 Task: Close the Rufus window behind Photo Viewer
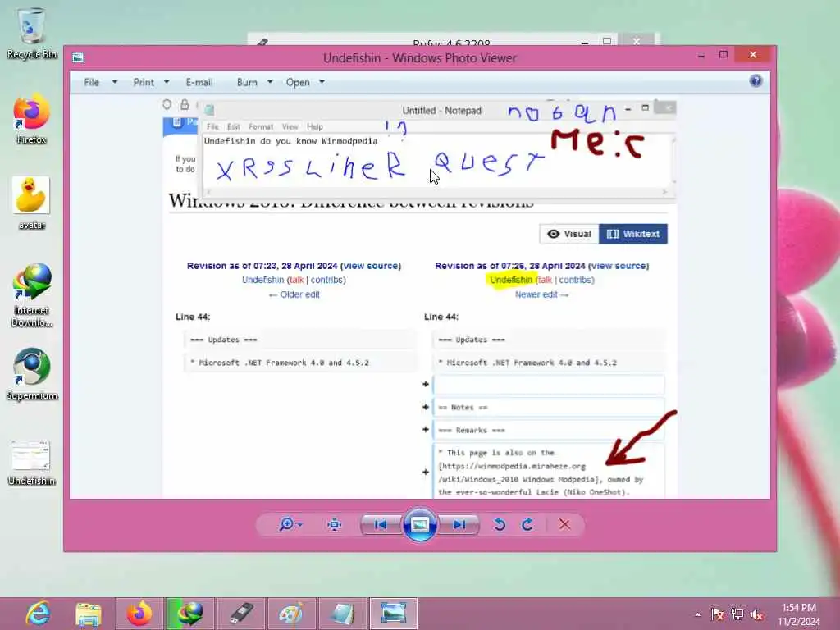pos(637,41)
